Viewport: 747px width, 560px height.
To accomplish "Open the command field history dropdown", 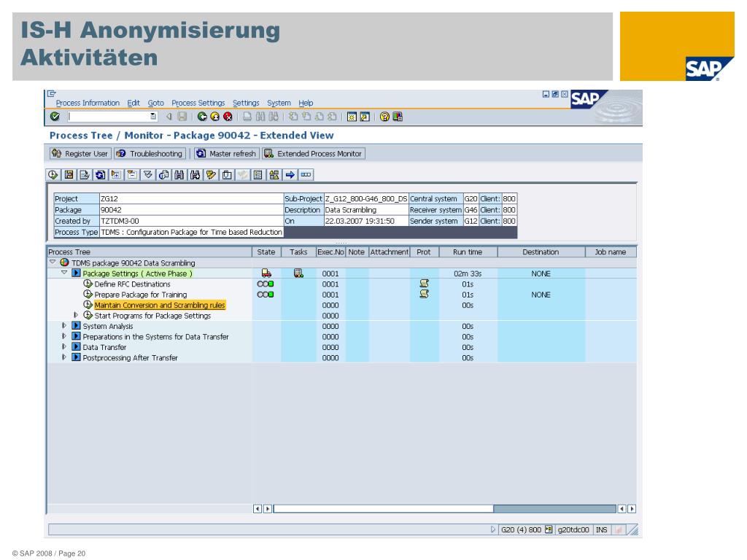I will tap(153, 116).
